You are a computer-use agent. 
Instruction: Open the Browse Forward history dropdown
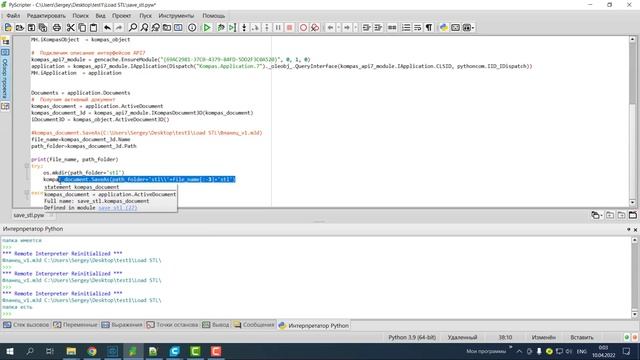pos(356,27)
